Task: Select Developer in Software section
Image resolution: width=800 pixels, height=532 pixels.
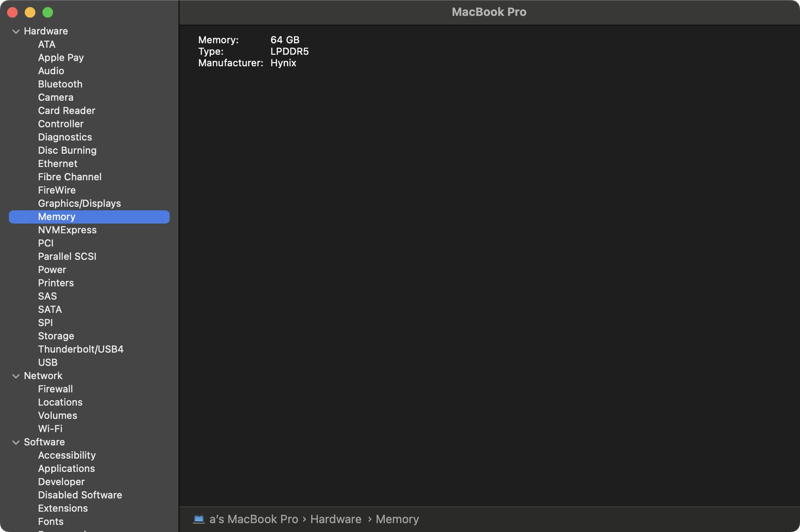Action: coord(62,482)
